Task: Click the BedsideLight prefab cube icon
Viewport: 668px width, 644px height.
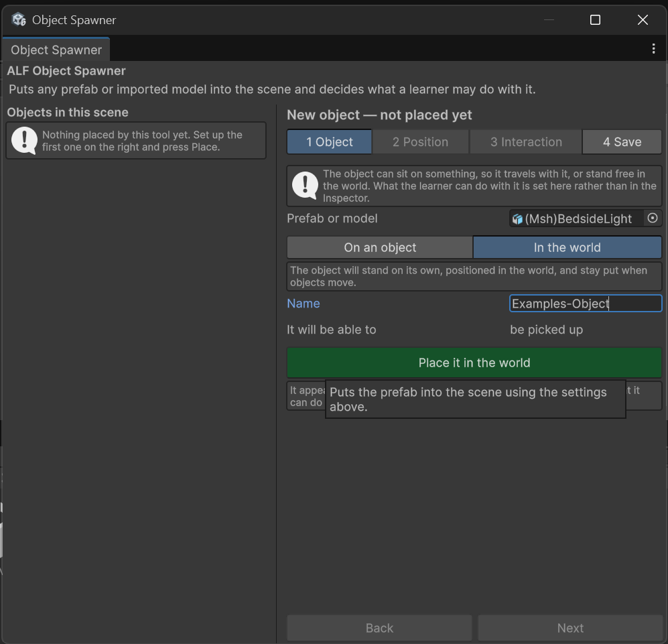Action: click(x=517, y=219)
